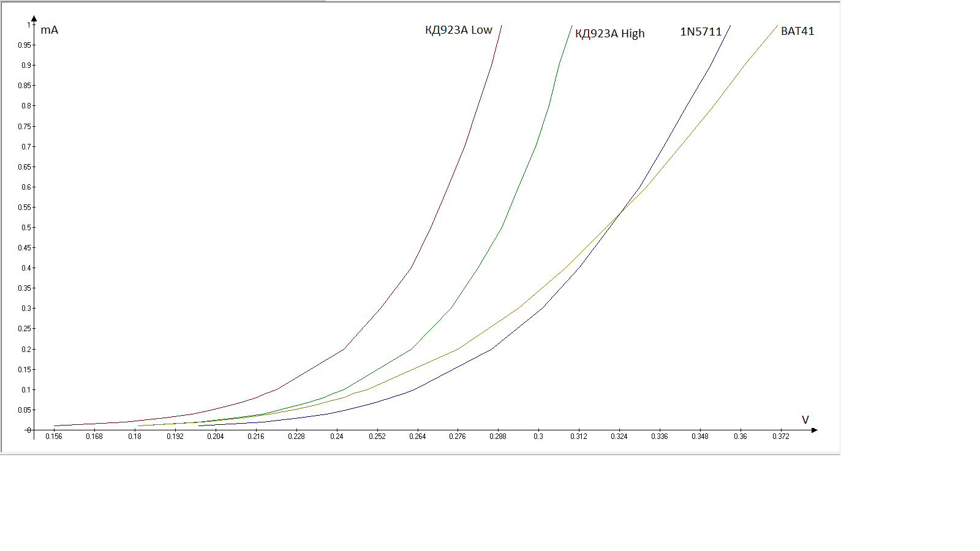Click the 0.85 current axis tick
Image resolution: width=980 pixels, height=551 pixels.
(24, 86)
